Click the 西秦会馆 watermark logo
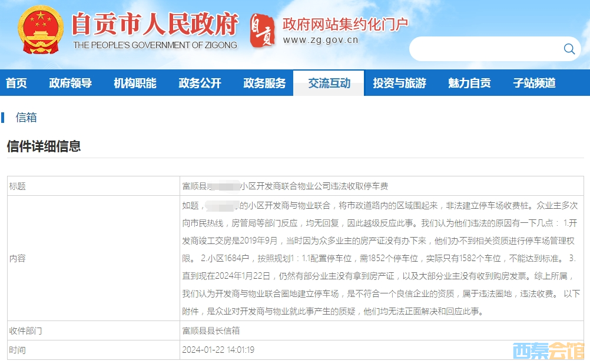 548,350
